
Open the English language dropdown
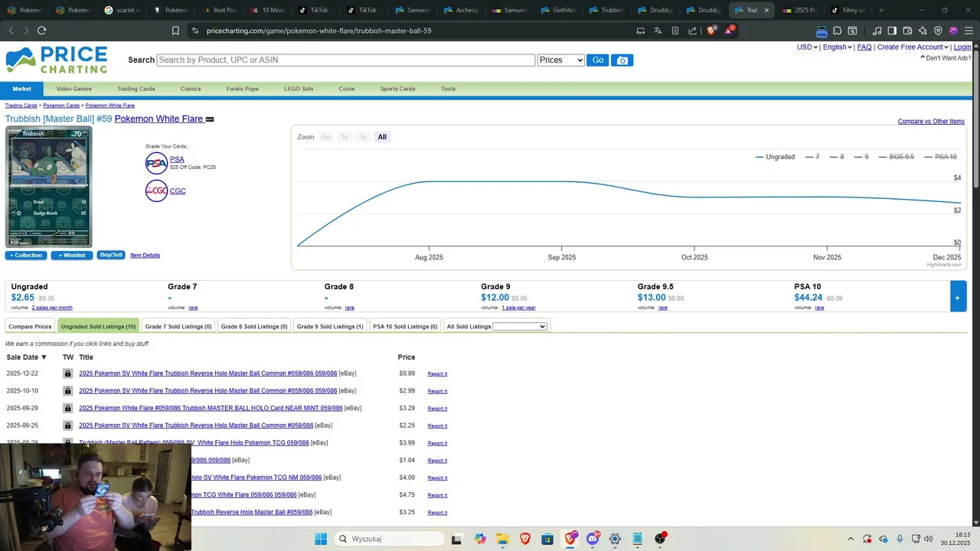837,47
